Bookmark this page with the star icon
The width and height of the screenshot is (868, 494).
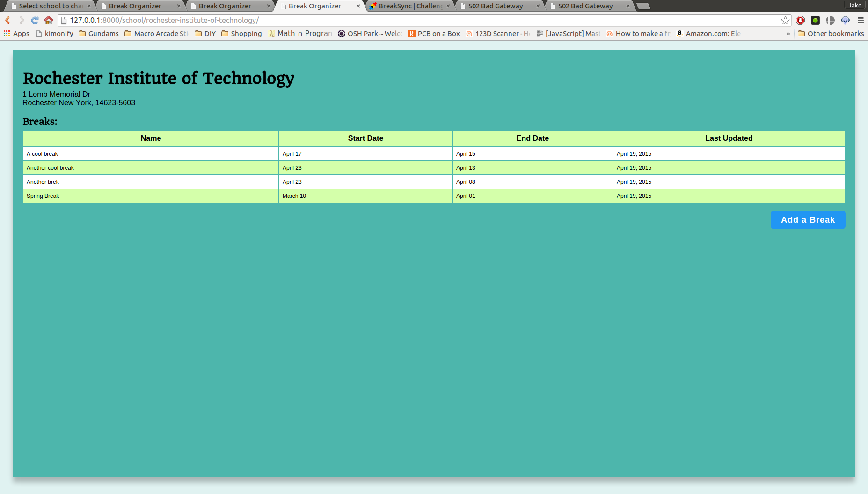785,20
